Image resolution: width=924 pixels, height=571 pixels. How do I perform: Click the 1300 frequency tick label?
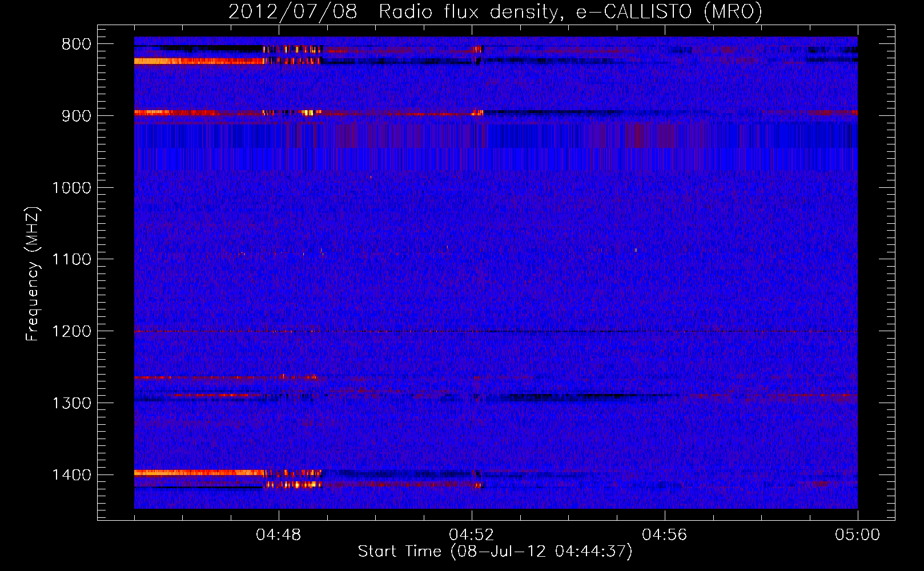[71, 403]
